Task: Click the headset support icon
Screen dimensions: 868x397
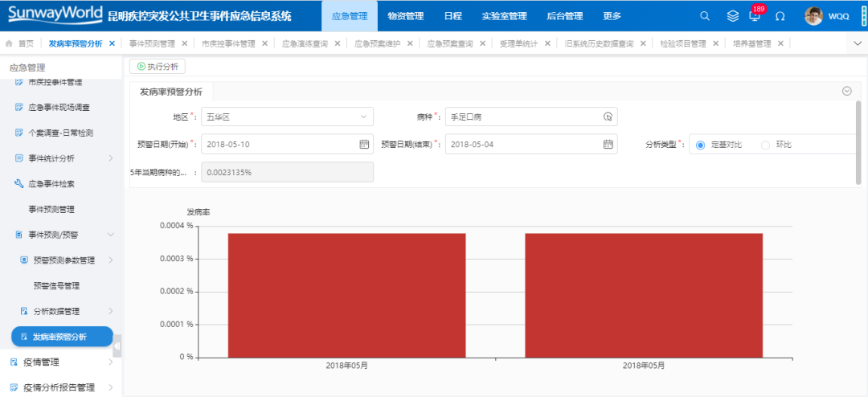Action: (780, 16)
